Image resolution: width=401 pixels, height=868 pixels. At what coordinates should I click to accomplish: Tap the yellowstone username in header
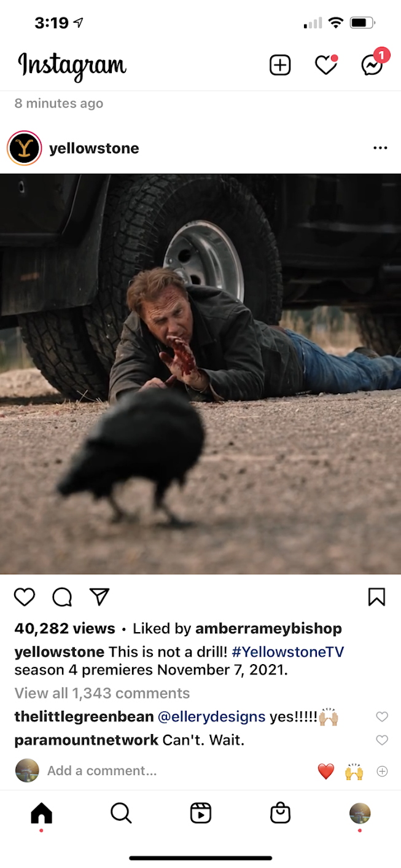click(94, 148)
